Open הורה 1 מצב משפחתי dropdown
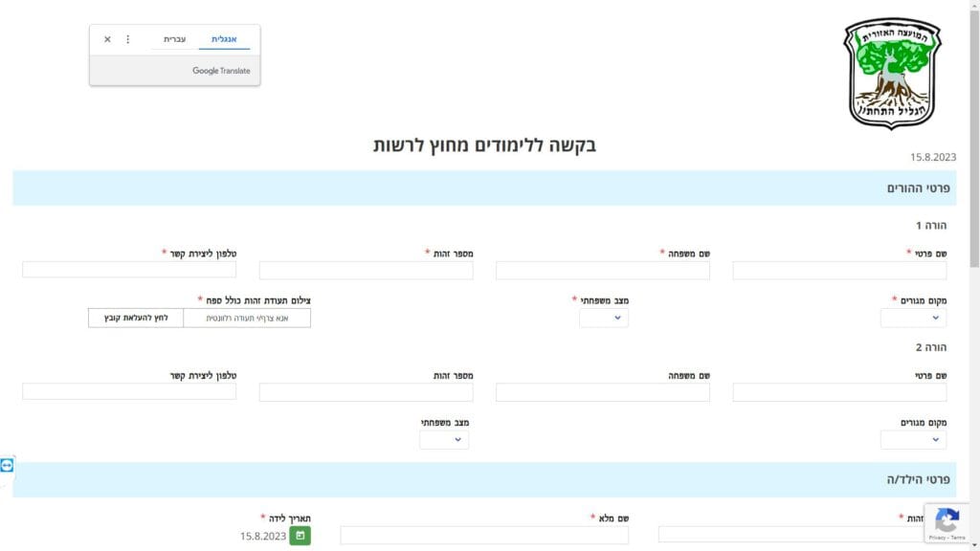 (604, 318)
